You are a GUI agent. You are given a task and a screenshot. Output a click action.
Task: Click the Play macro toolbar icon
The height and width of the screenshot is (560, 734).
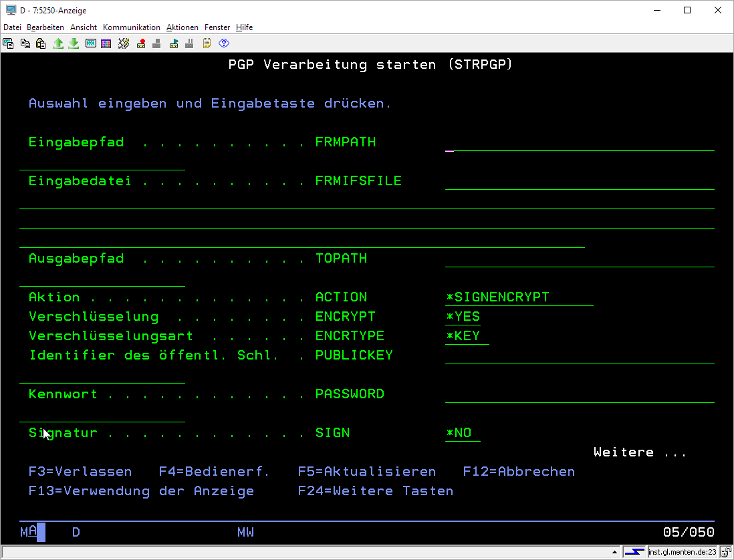(174, 43)
